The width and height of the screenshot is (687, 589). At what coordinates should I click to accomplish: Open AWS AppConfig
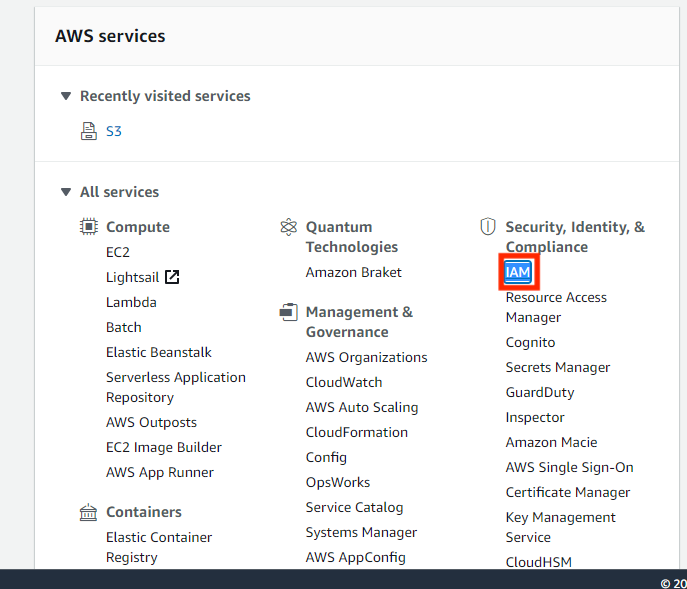click(x=356, y=557)
